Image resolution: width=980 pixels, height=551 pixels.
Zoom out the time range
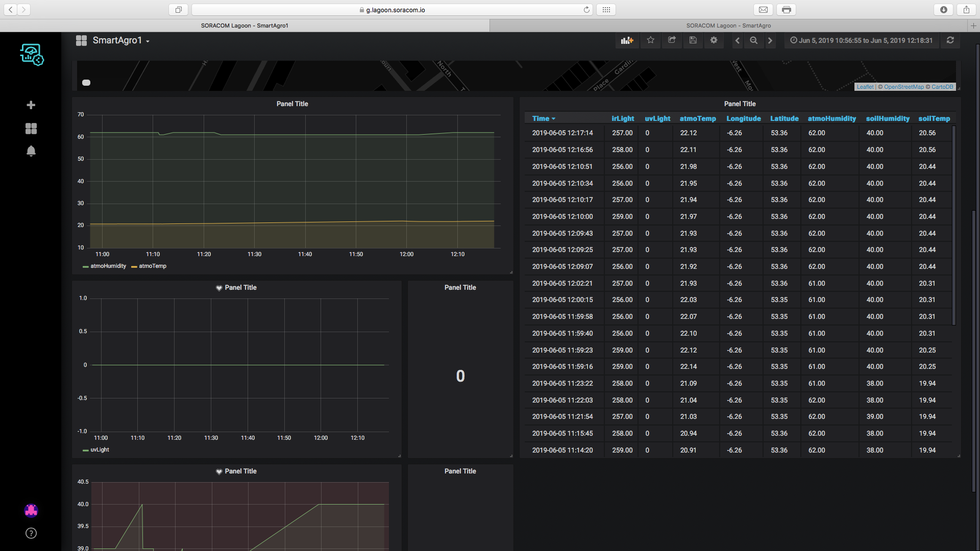click(753, 40)
